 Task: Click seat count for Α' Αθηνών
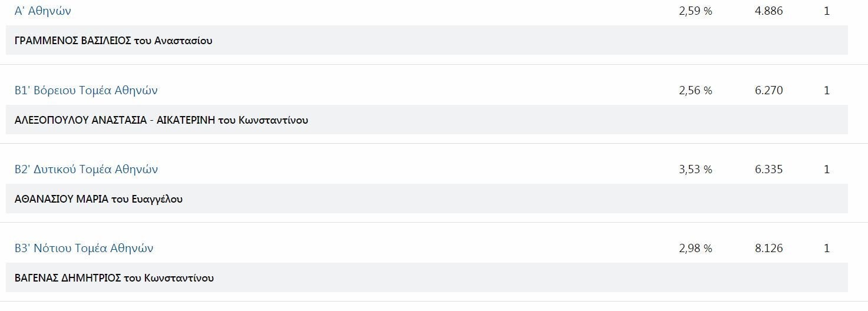tap(827, 11)
